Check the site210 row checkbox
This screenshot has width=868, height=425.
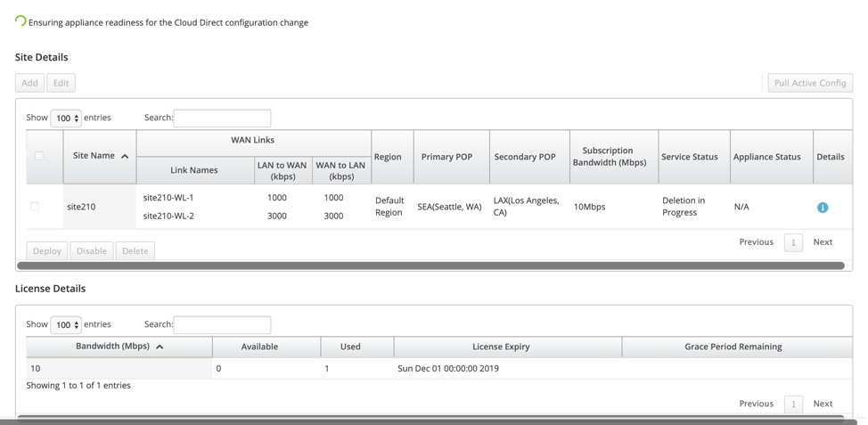pyautogui.click(x=35, y=207)
